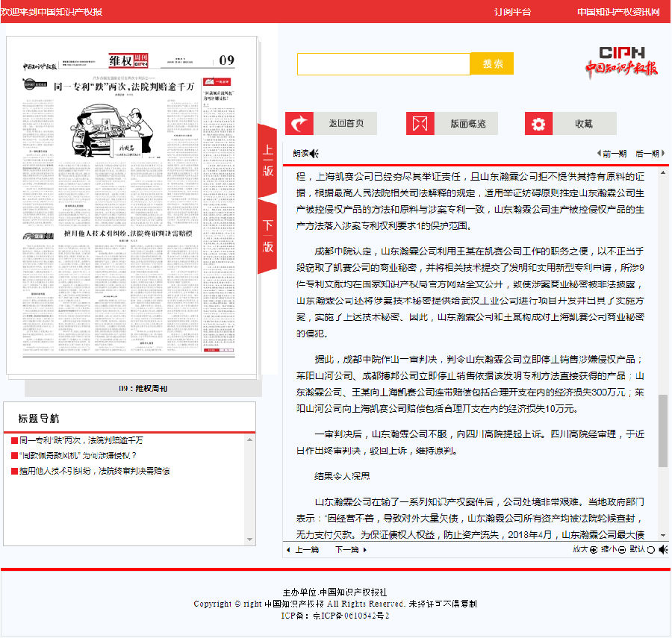
Task: Click the 版面概览 layout overview icon
Action: [420, 124]
